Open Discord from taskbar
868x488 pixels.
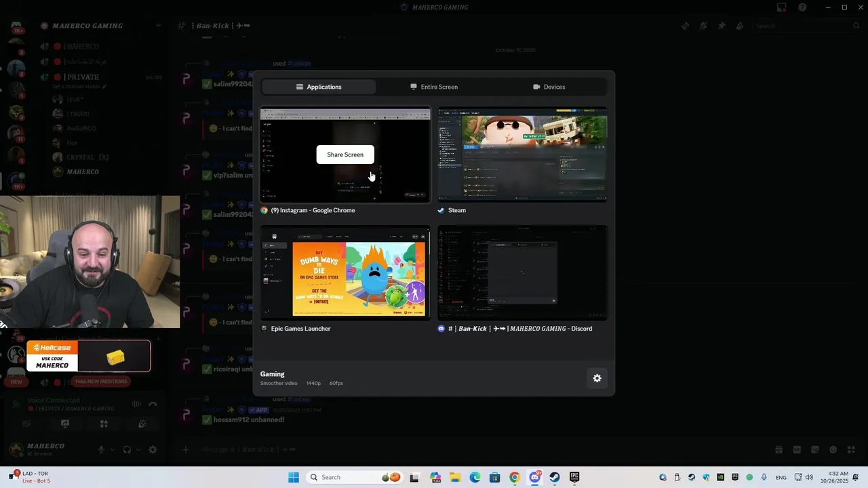535,477
